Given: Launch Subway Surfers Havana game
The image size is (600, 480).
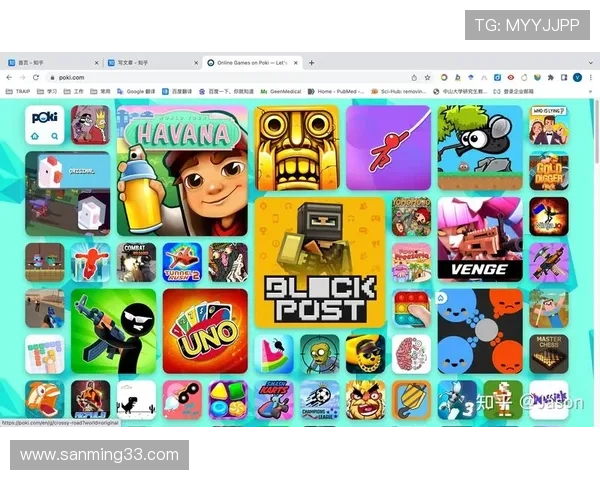Looking at the screenshot, I should 183,171.
